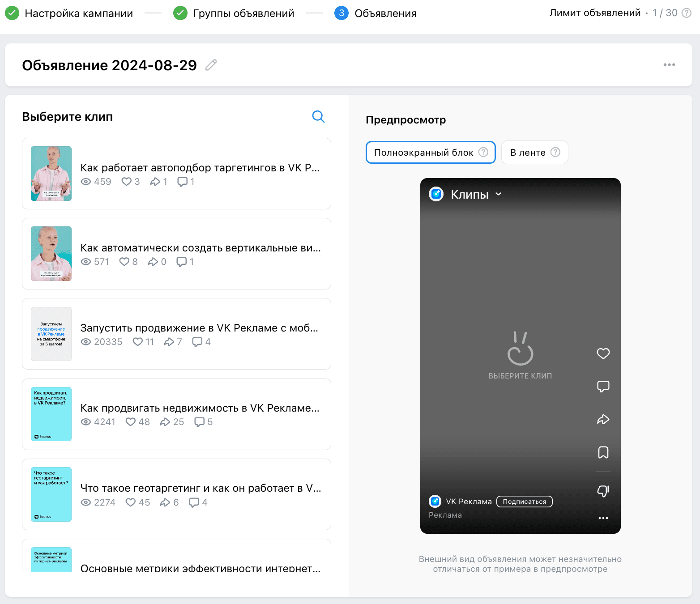
Task: Click the Лимит объявлений label
Action: coord(595,13)
